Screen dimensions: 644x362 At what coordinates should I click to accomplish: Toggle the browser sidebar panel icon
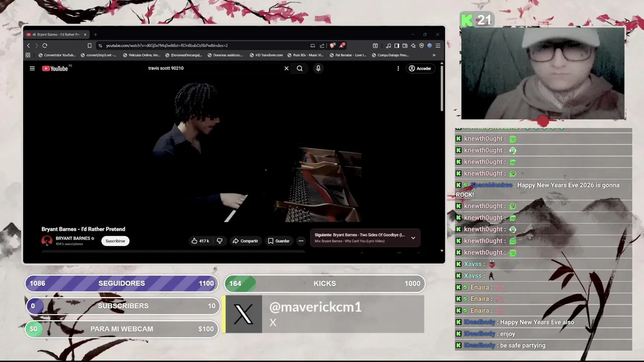click(x=396, y=45)
